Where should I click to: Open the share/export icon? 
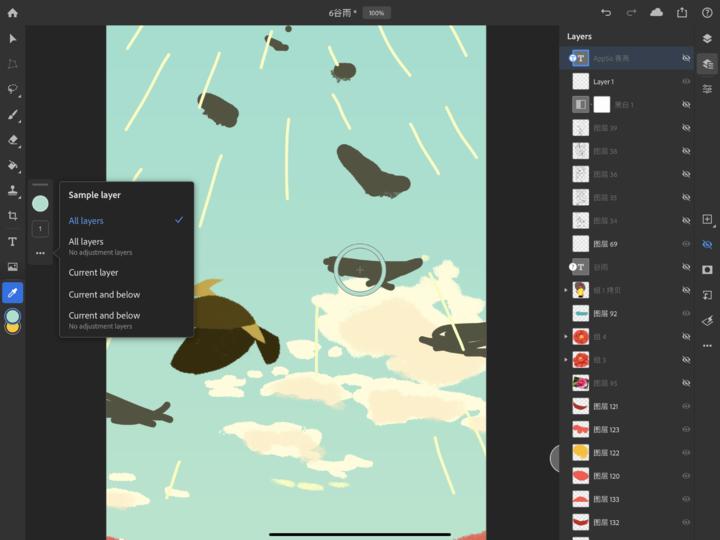pyautogui.click(x=682, y=13)
